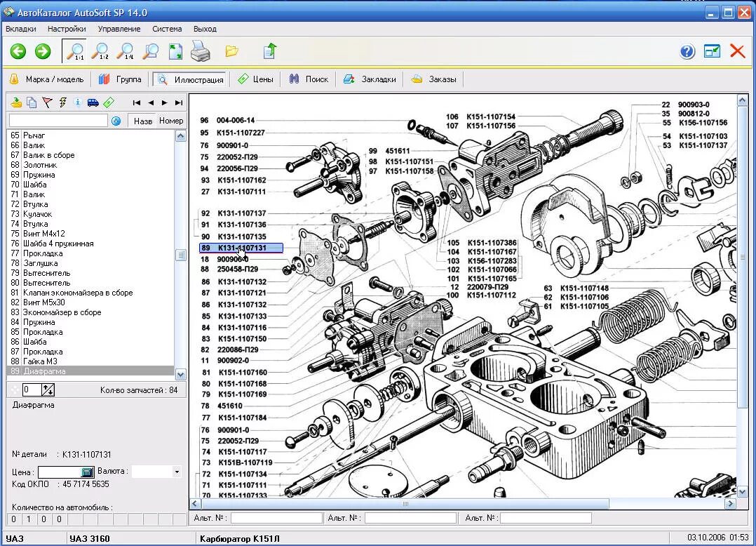The image size is (756, 546).
Task: Open the Закладки tab
Action: coord(370,79)
